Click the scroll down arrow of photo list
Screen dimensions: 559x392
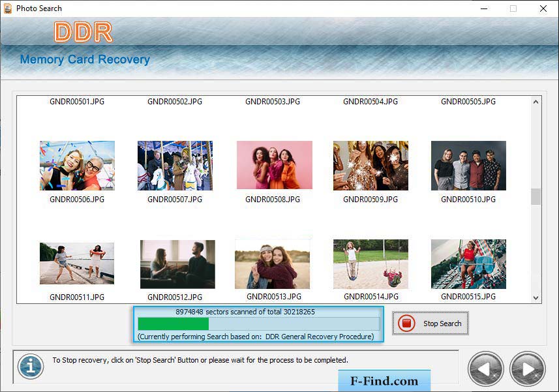tap(536, 297)
